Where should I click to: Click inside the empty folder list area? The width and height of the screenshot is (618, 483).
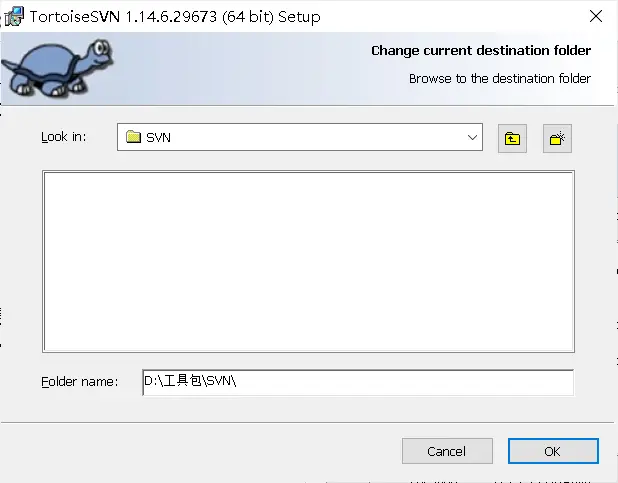point(308,261)
